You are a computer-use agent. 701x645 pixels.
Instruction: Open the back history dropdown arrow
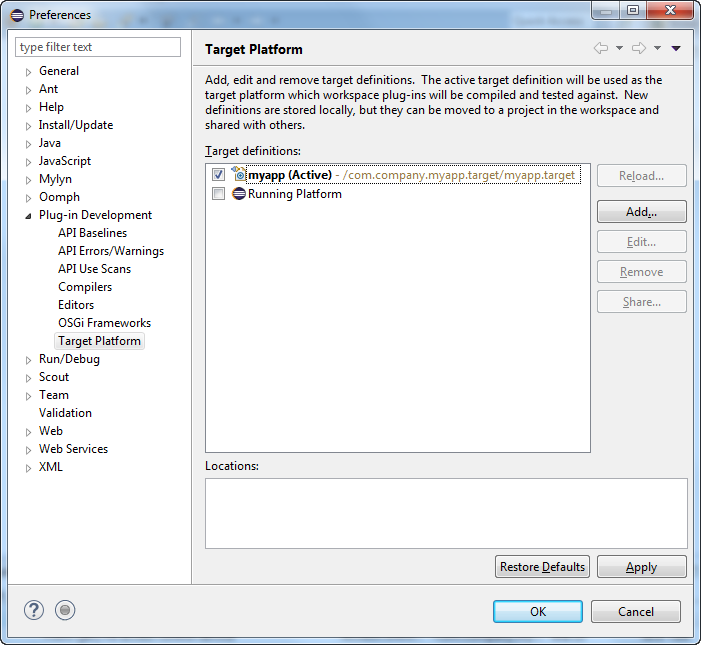point(619,48)
